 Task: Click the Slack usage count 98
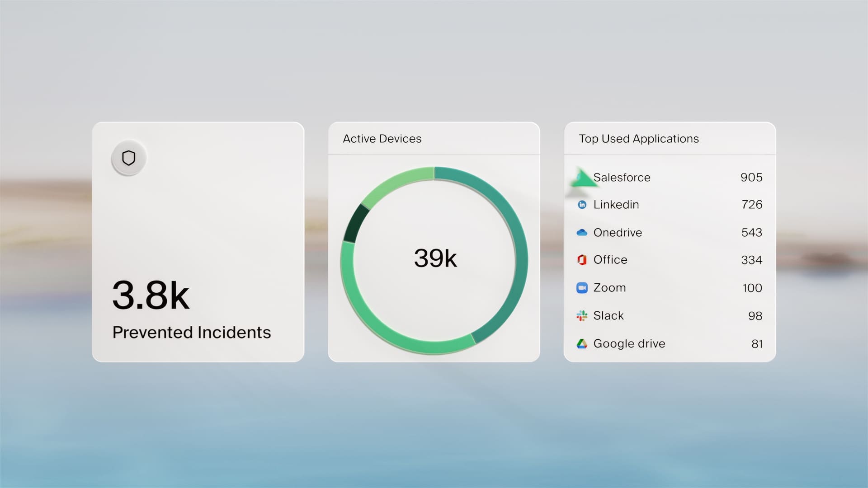click(x=755, y=316)
